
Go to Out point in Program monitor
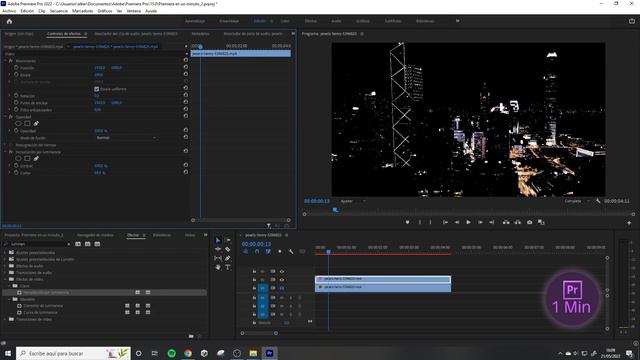[x=492, y=222]
